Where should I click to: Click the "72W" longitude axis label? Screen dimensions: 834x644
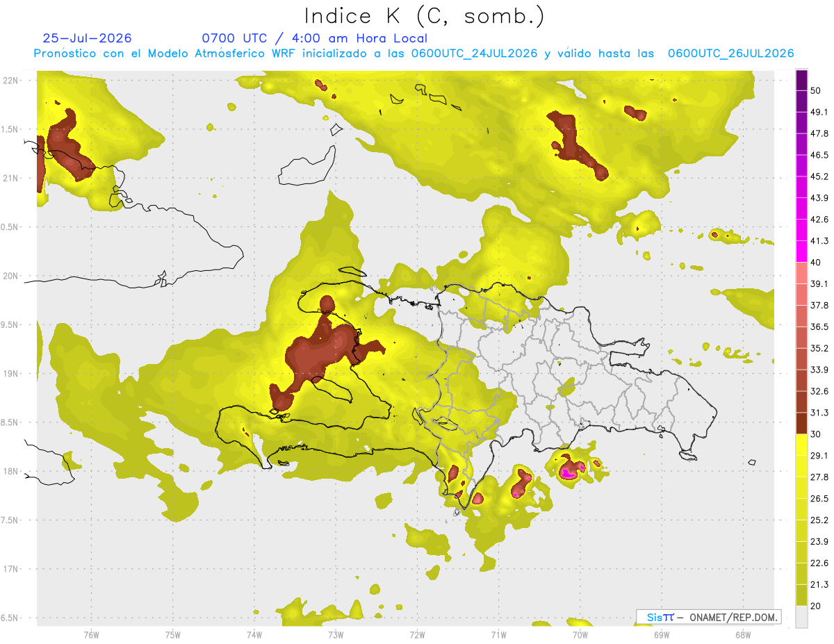tap(417, 634)
